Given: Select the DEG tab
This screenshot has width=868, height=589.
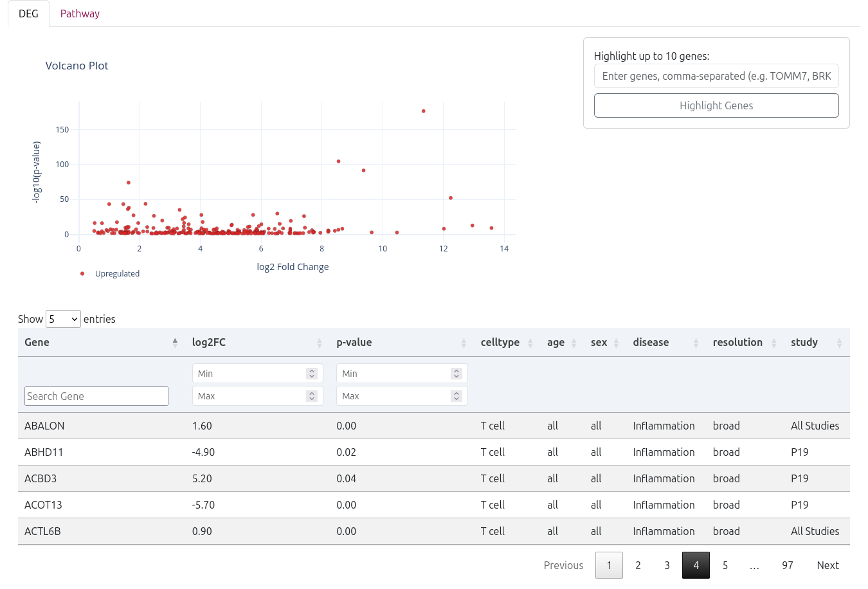Looking at the screenshot, I should 28,14.
